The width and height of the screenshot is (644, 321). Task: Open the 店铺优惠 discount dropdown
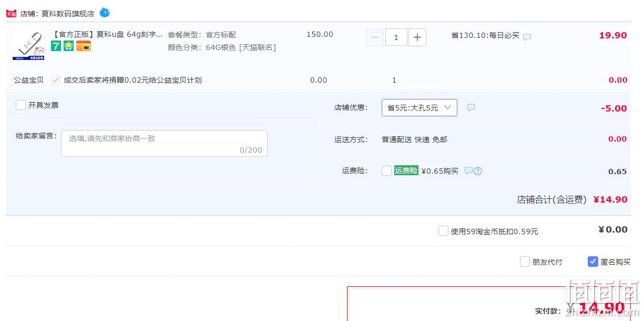(420, 107)
